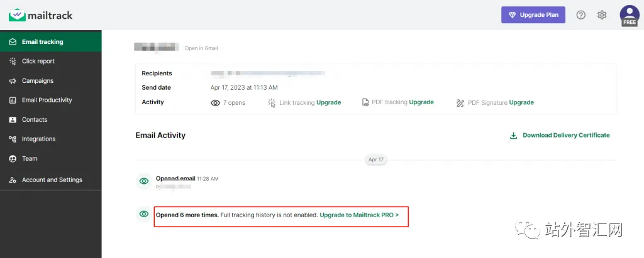644x258 pixels.
Task: Click the 'Recipients' label
Action: (157, 73)
